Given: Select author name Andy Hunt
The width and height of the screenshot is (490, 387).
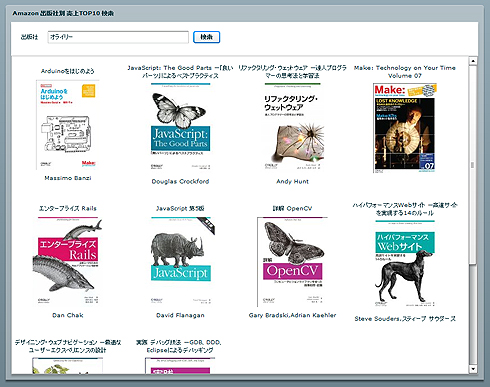Looking at the screenshot, I should click(x=293, y=181).
